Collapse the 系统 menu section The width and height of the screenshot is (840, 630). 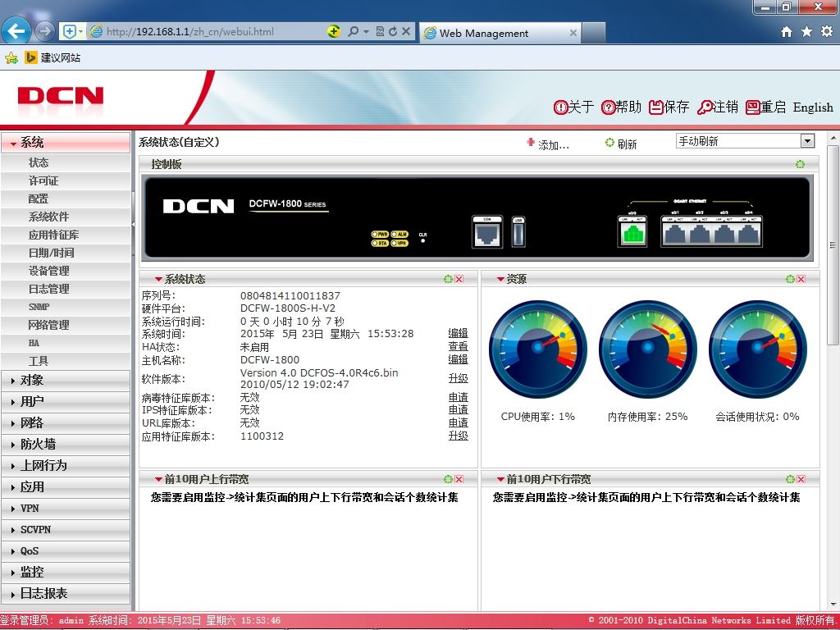66,142
